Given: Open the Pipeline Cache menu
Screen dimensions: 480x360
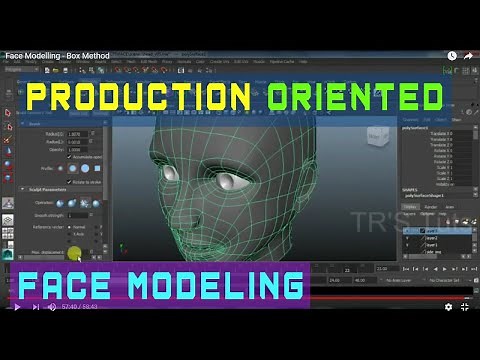Looking at the screenshot, I should (x=282, y=62).
